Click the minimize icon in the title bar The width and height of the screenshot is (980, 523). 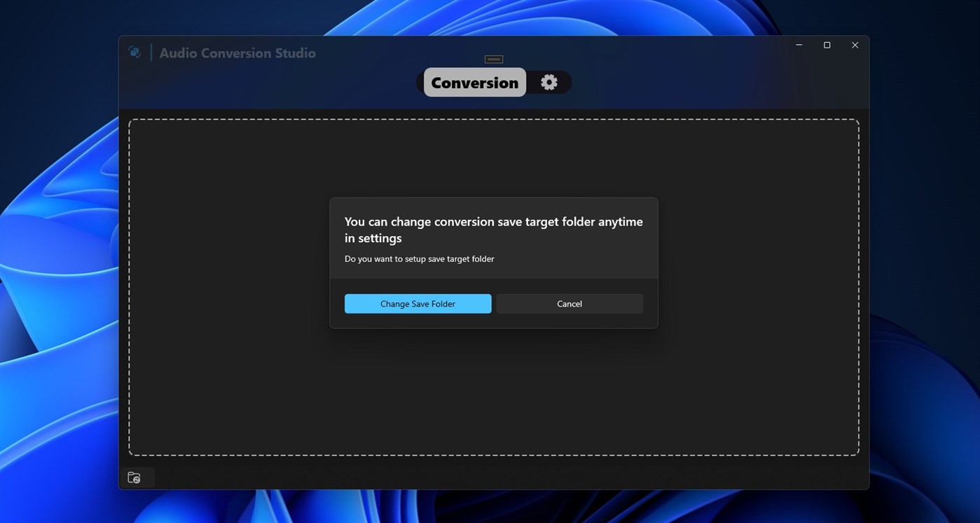(x=798, y=44)
